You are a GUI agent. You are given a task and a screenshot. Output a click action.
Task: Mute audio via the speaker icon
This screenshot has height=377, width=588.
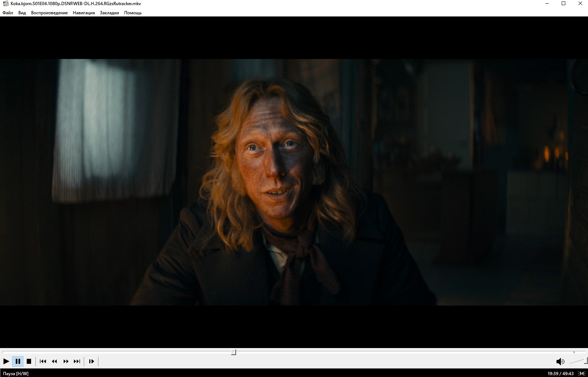tap(560, 362)
